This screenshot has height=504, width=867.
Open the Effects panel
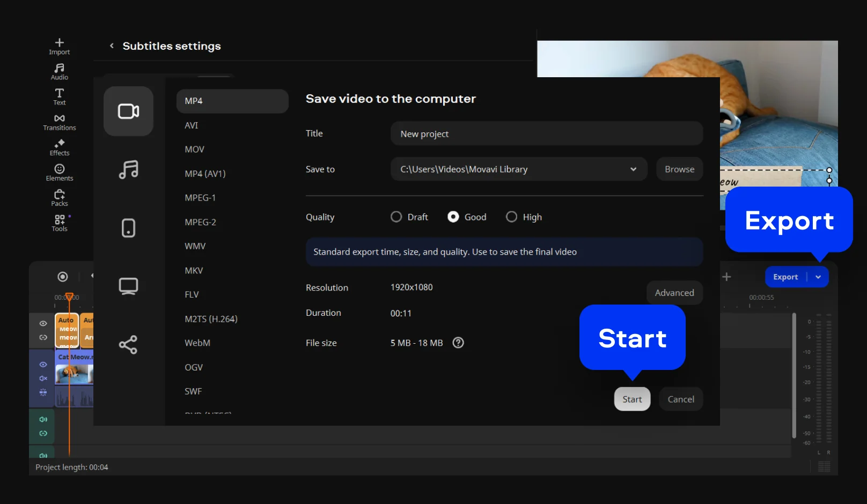tap(59, 147)
